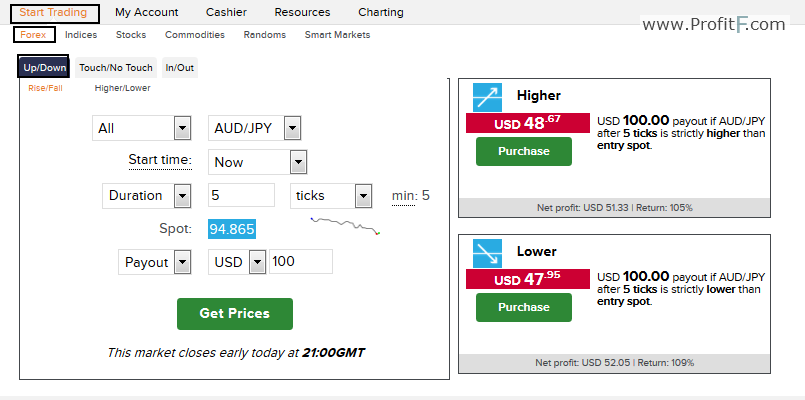The height and width of the screenshot is (400, 805).
Task: Open the All market filter dropdown
Action: [142, 128]
